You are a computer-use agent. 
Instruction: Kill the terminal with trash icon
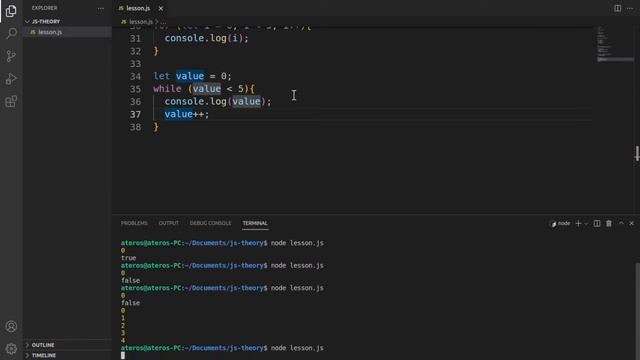(609, 223)
